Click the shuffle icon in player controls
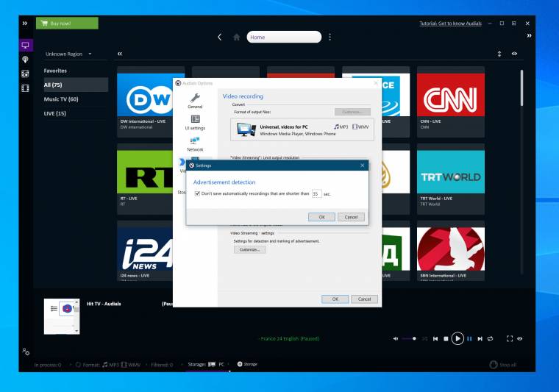 pos(424,338)
